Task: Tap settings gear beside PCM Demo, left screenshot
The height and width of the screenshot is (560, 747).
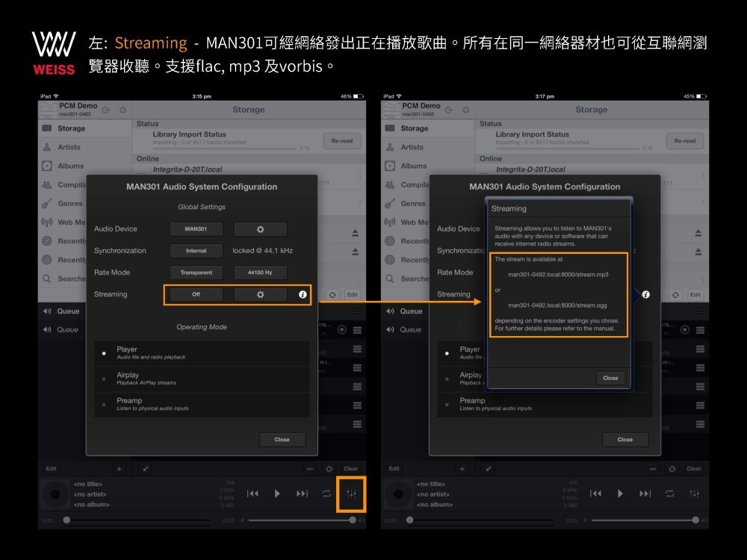Action: coord(123,110)
